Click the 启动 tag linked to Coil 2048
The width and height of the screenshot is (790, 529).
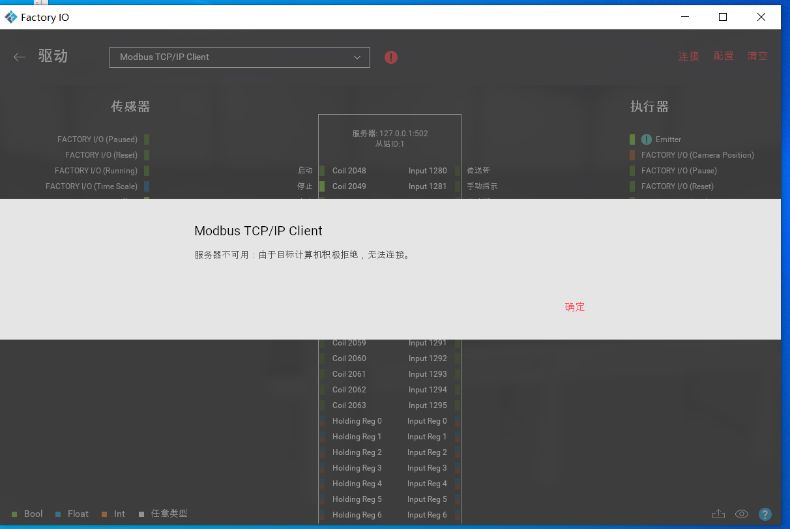pos(305,171)
